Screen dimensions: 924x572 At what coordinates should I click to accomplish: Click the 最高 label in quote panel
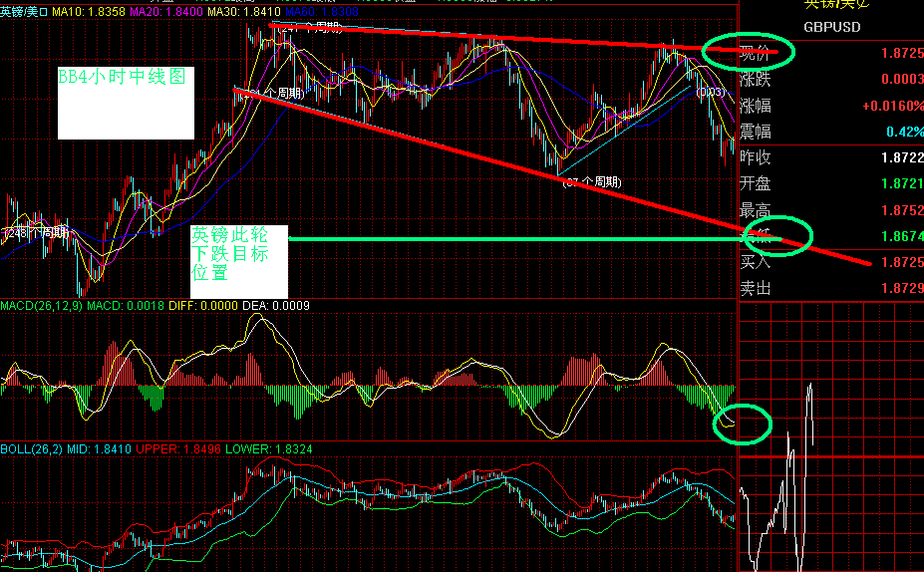tap(755, 210)
